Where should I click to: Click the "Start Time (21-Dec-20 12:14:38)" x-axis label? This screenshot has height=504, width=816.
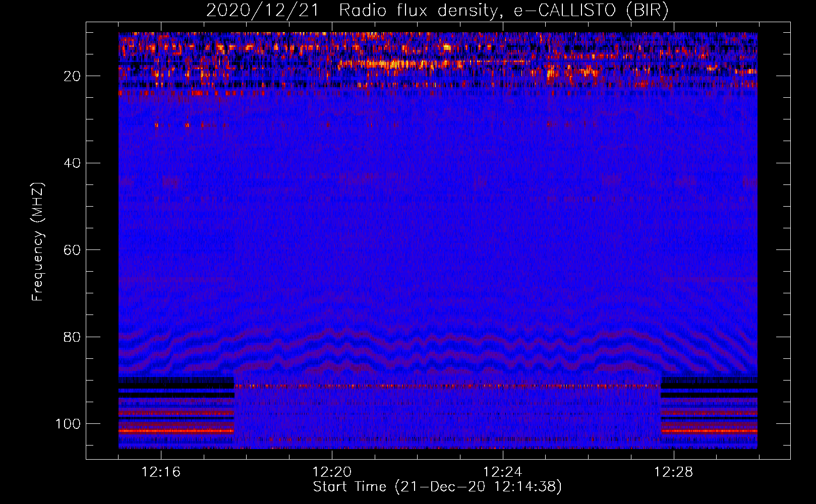coord(437,487)
